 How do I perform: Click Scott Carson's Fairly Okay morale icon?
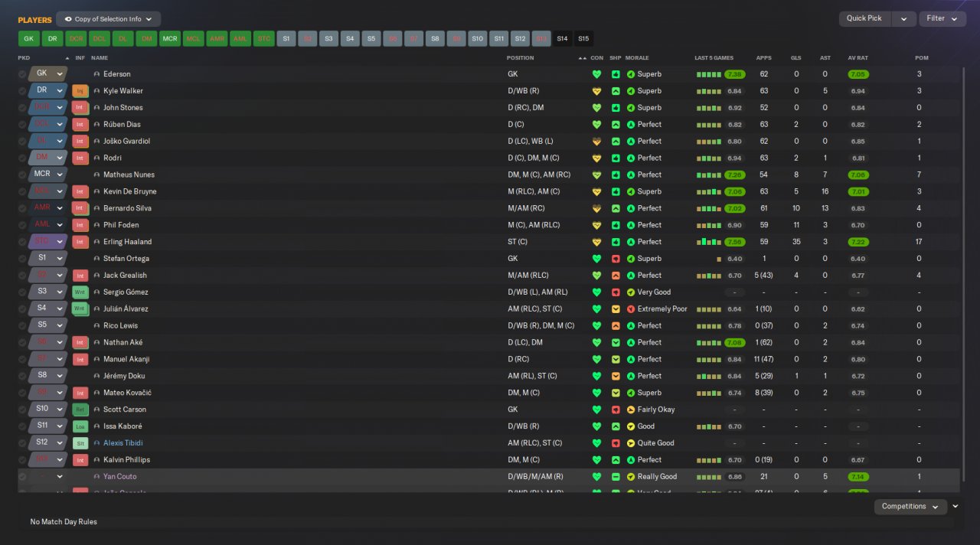click(x=631, y=410)
